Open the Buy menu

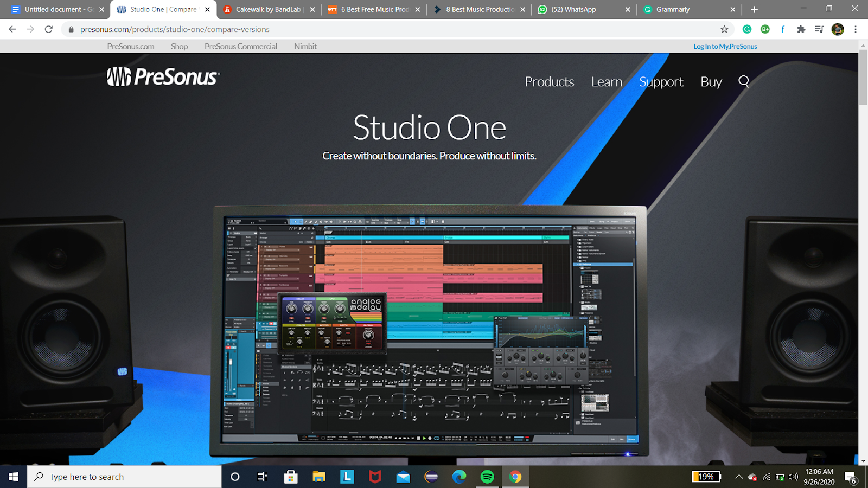click(x=711, y=82)
